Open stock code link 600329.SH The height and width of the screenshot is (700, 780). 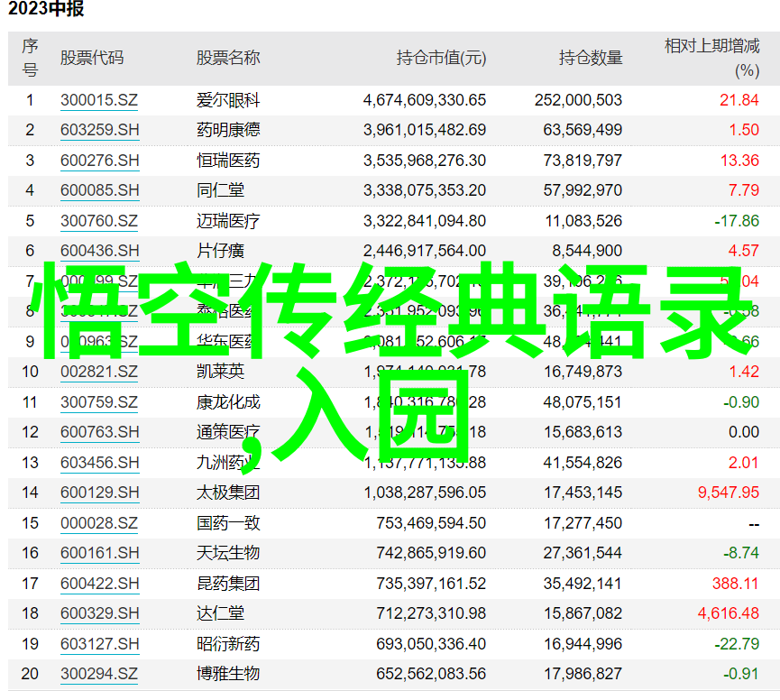point(99,613)
